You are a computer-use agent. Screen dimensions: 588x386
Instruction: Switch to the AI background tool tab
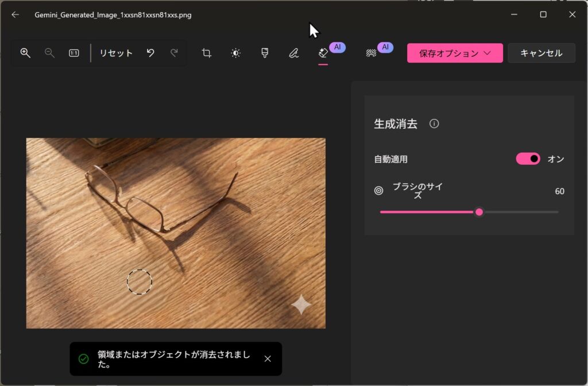point(371,53)
